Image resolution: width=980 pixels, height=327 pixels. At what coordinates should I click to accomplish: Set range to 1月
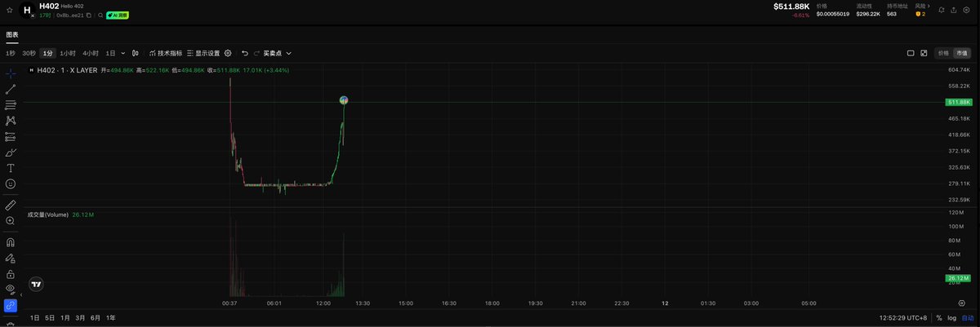point(65,318)
